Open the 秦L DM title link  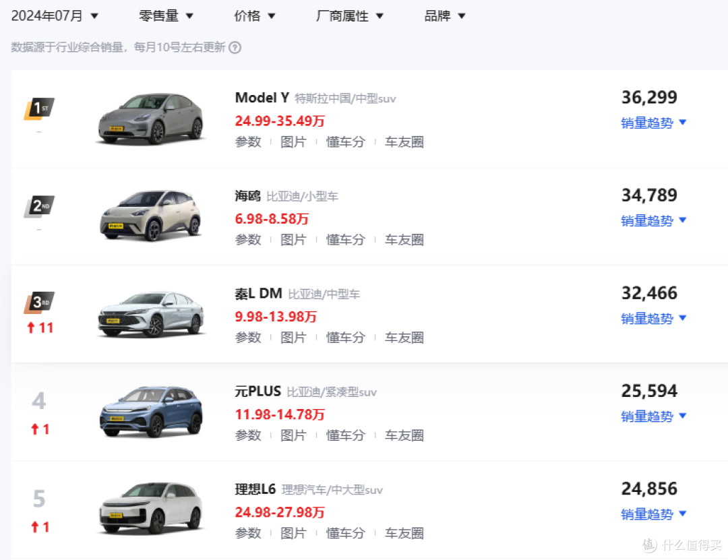coord(258,293)
